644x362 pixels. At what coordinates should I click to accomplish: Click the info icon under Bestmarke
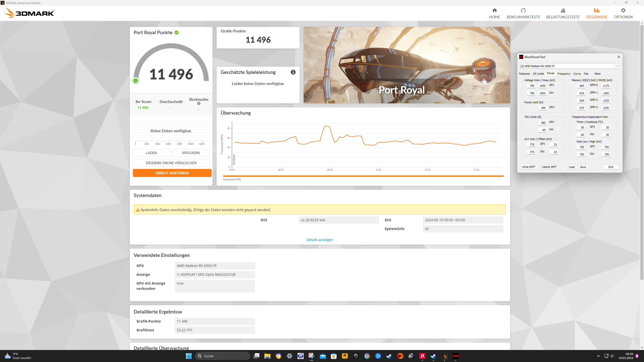click(x=199, y=104)
